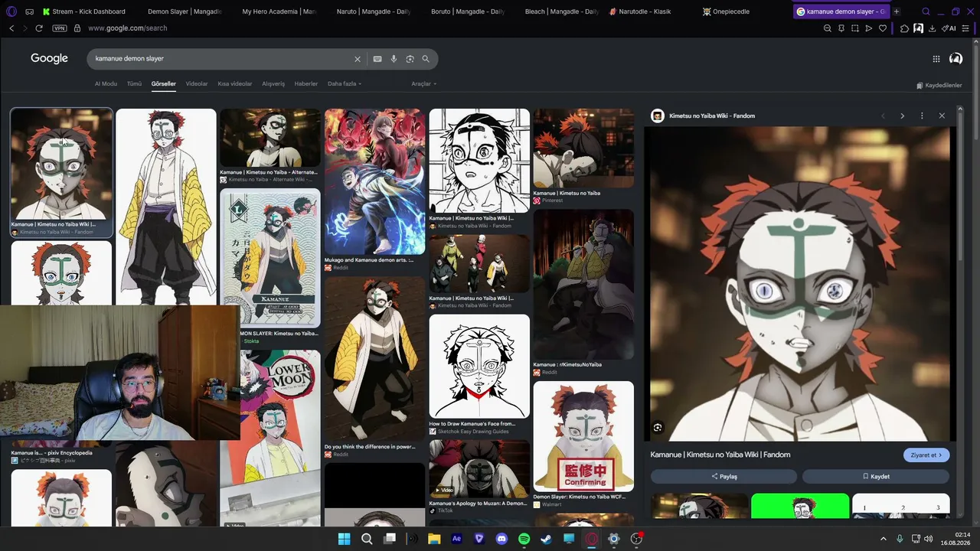Open Windows Start menu
Screen dimensions: 980x551
pyautogui.click(x=344, y=539)
